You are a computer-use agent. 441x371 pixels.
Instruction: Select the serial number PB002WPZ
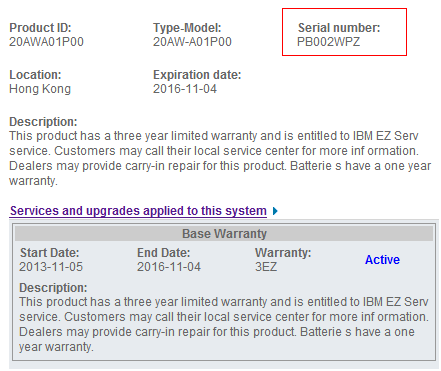[328, 42]
